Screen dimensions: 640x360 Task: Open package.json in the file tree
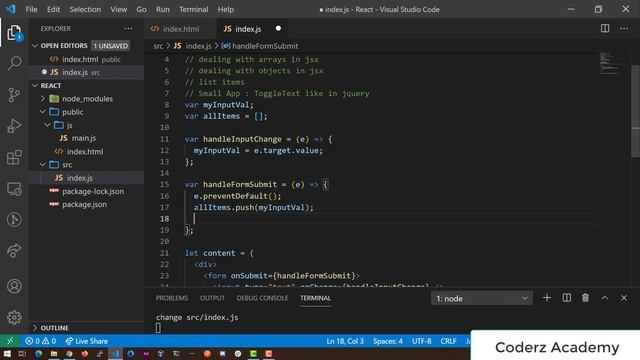pos(87,204)
